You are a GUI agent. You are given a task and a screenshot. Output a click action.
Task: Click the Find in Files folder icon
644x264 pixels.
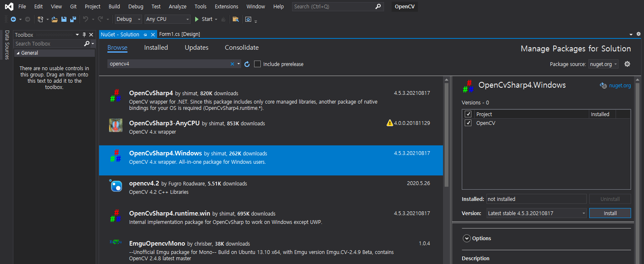[x=236, y=19]
